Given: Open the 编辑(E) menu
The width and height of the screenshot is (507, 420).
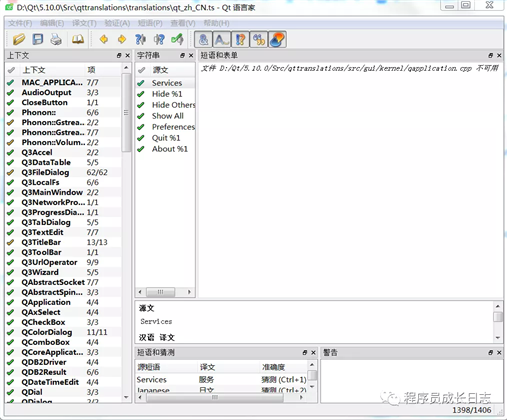Looking at the screenshot, I should click(x=52, y=23).
